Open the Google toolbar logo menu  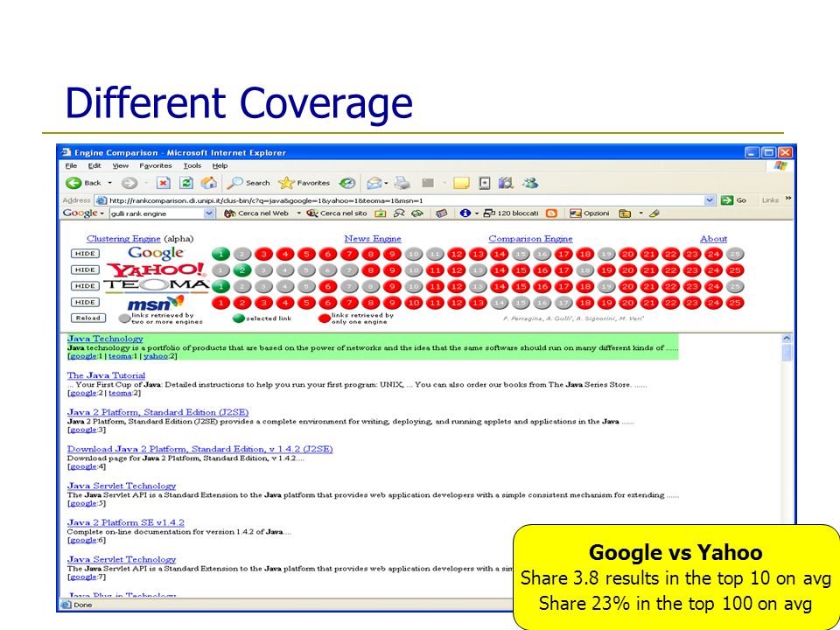83,213
